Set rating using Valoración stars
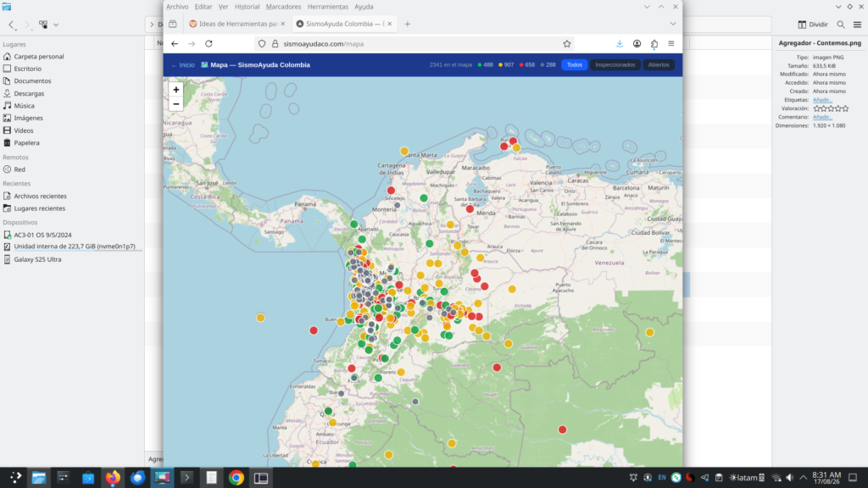Viewport: 868px width, 488px height. point(831,108)
